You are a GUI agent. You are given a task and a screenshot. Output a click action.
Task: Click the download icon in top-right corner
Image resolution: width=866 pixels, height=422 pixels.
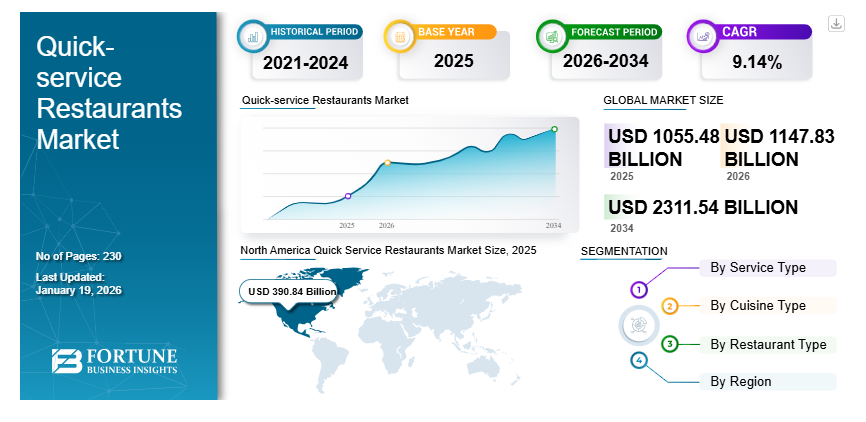click(836, 24)
